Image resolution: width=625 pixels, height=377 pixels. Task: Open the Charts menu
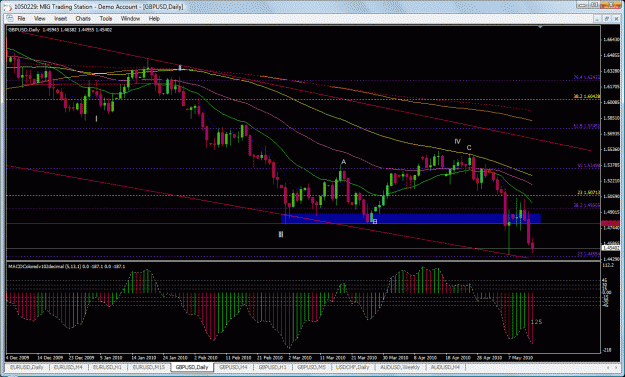(x=83, y=18)
